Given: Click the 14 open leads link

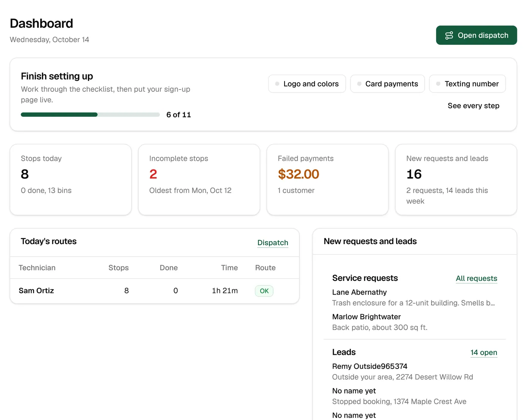Looking at the screenshot, I should [x=484, y=353].
